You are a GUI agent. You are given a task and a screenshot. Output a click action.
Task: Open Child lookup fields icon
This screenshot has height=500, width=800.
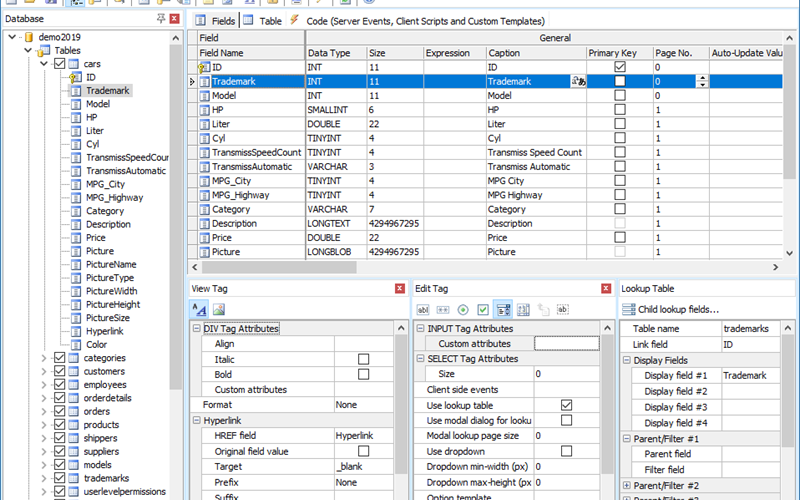pos(629,309)
